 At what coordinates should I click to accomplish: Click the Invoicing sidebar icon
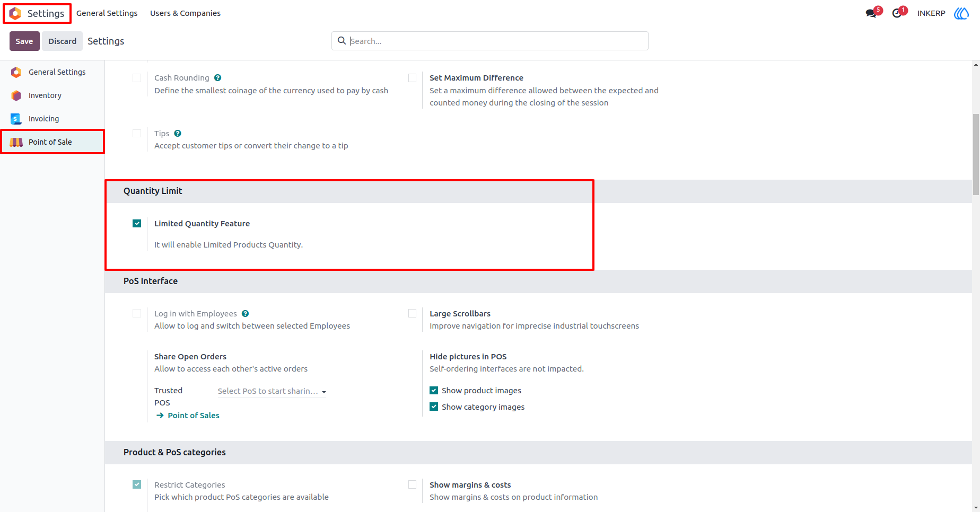click(x=16, y=119)
